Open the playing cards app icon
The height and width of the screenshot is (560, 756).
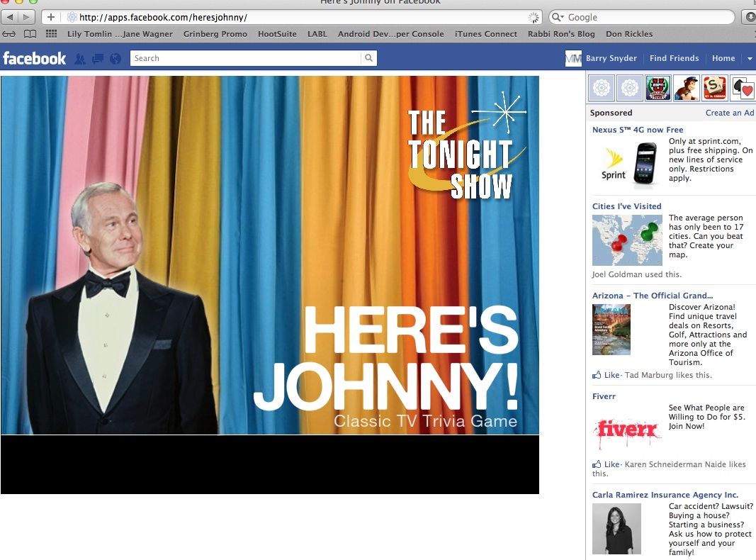pos(743,88)
